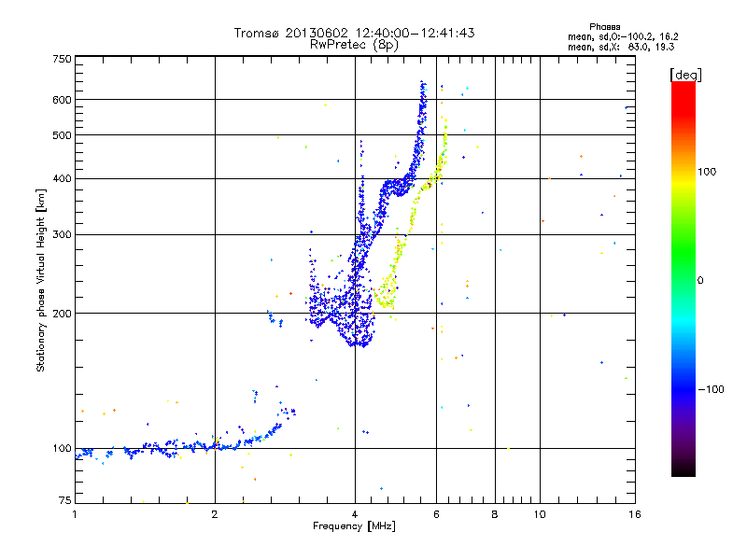Click the '200' height axis label
The width and height of the screenshot is (747, 560).
[62, 314]
